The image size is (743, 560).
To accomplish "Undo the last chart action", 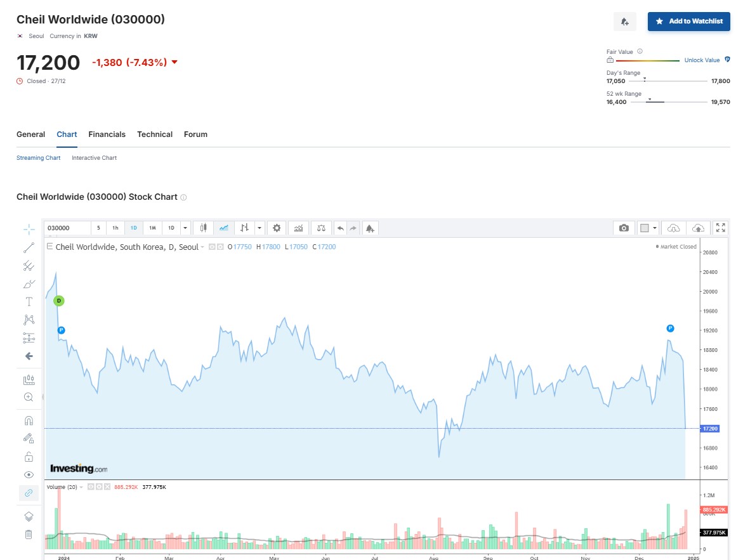I will [x=340, y=228].
